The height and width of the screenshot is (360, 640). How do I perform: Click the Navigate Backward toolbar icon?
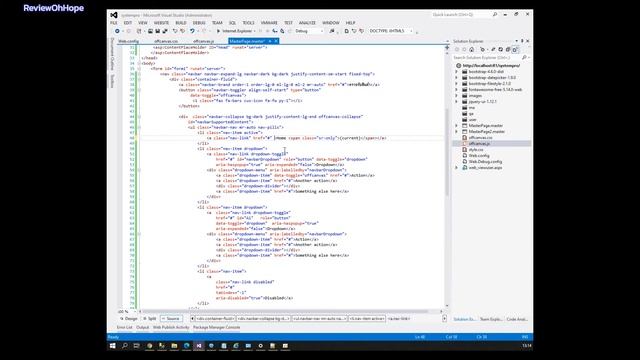(x=117, y=31)
